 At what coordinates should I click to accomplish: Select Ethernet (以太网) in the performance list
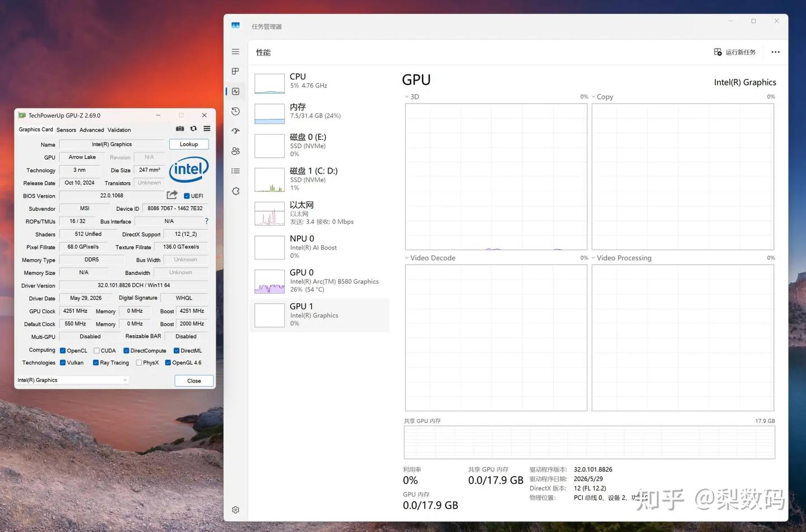coord(320,213)
